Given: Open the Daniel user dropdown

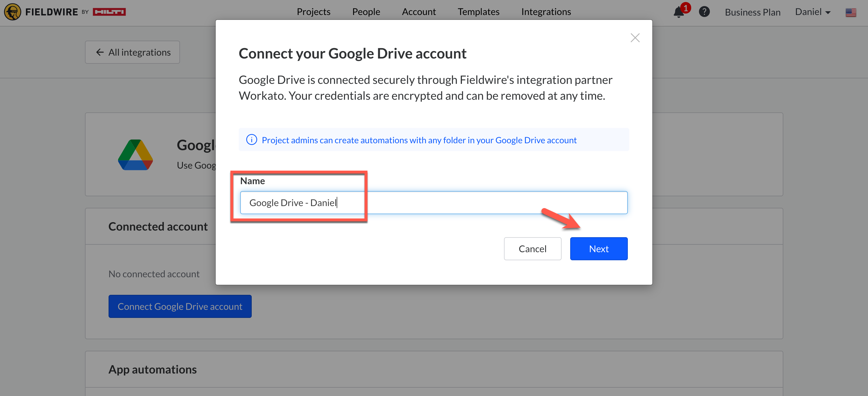Looking at the screenshot, I should click(812, 12).
